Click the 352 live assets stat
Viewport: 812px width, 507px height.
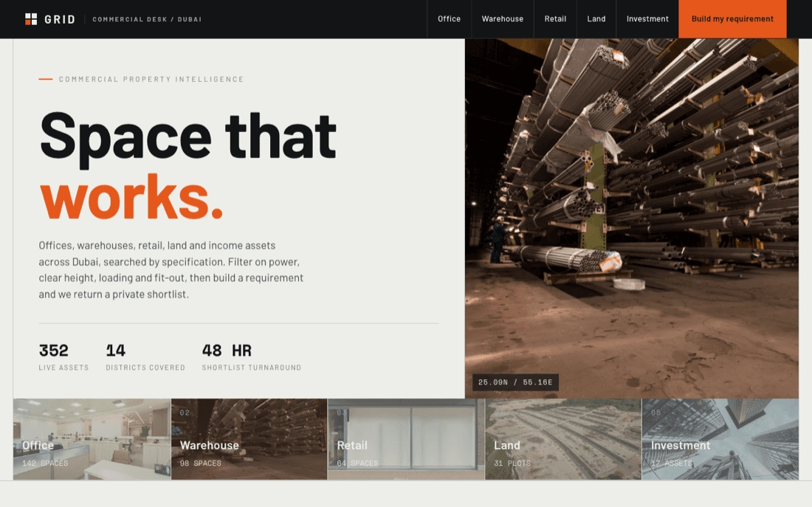(63, 357)
